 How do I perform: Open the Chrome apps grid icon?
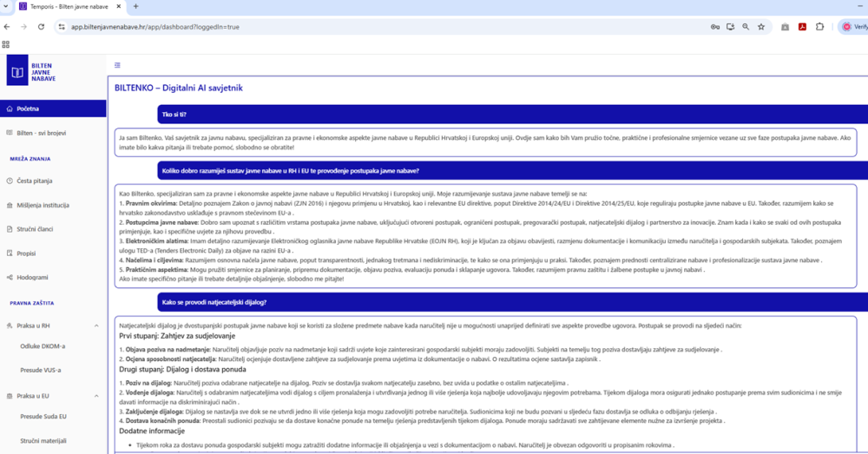tap(6, 44)
